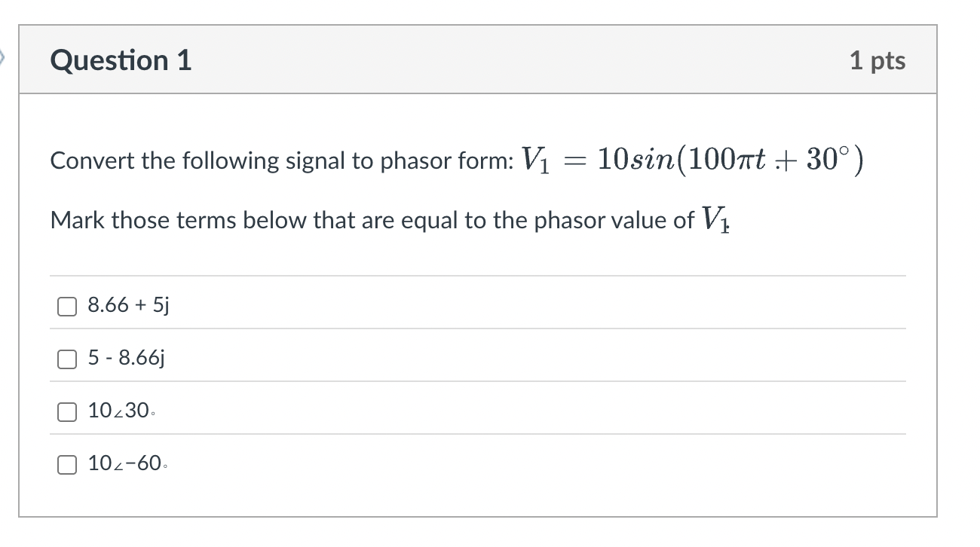The width and height of the screenshot is (980, 547).
Task: Click the Question 1 header
Action: pos(121,60)
